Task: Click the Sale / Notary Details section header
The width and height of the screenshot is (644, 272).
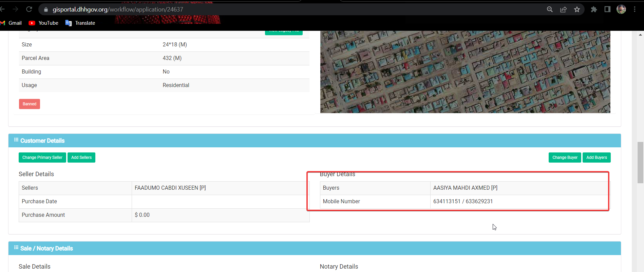Action: point(315,248)
